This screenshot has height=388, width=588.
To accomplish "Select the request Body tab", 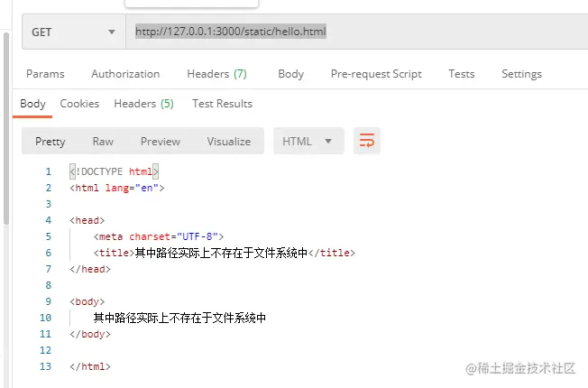I will (x=291, y=74).
